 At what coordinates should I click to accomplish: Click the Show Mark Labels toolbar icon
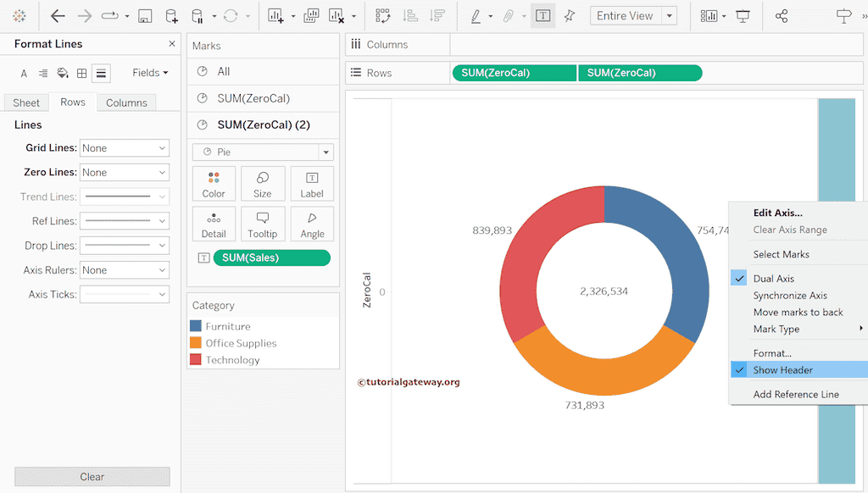pyautogui.click(x=543, y=16)
